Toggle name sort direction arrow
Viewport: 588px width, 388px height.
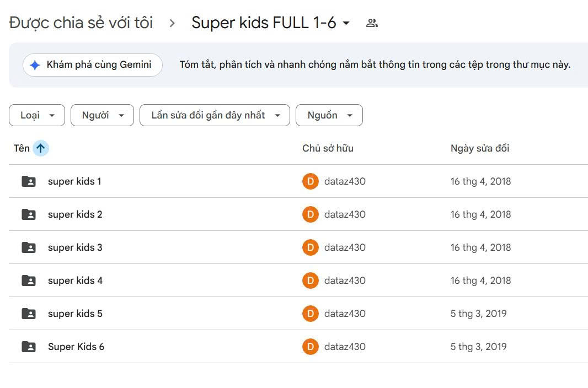coord(40,148)
